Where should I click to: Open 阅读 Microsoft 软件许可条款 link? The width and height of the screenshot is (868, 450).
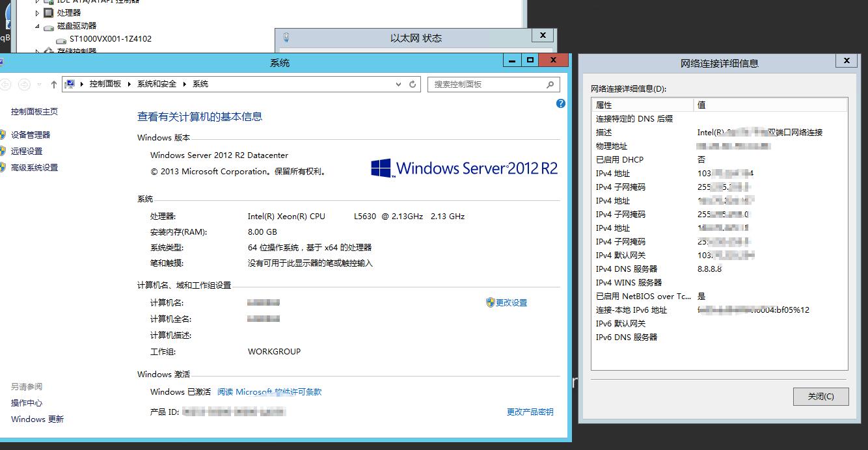click(269, 391)
